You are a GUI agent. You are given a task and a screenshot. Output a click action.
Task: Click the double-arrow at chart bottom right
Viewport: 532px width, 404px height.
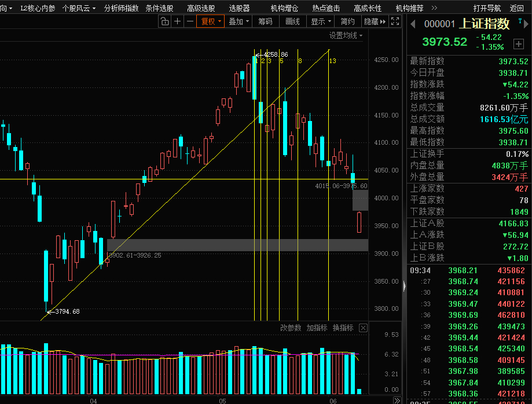[x=397, y=401]
